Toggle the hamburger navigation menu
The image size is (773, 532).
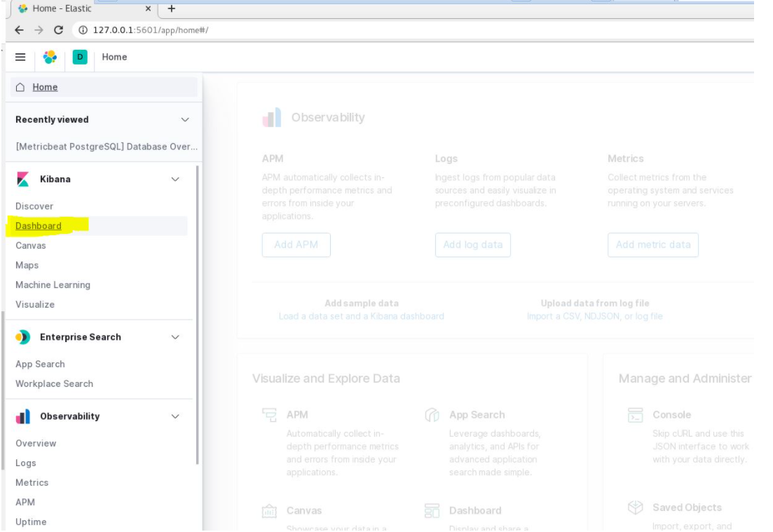coord(20,57)
